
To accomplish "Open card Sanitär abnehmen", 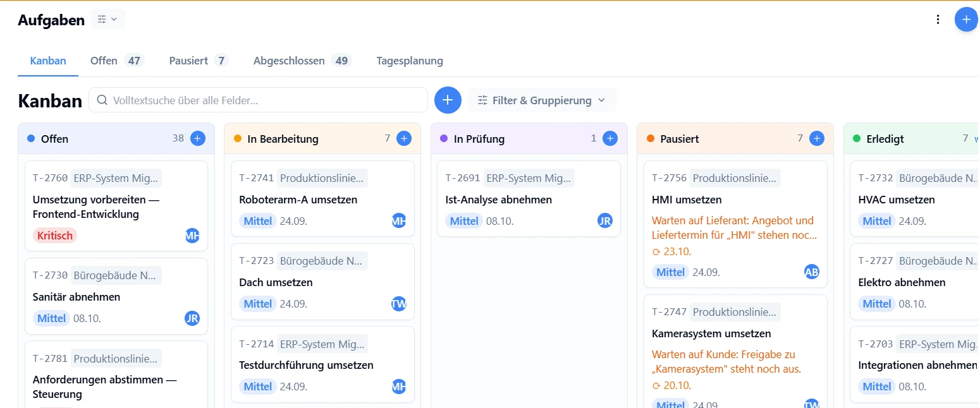I will coord(116,296).
